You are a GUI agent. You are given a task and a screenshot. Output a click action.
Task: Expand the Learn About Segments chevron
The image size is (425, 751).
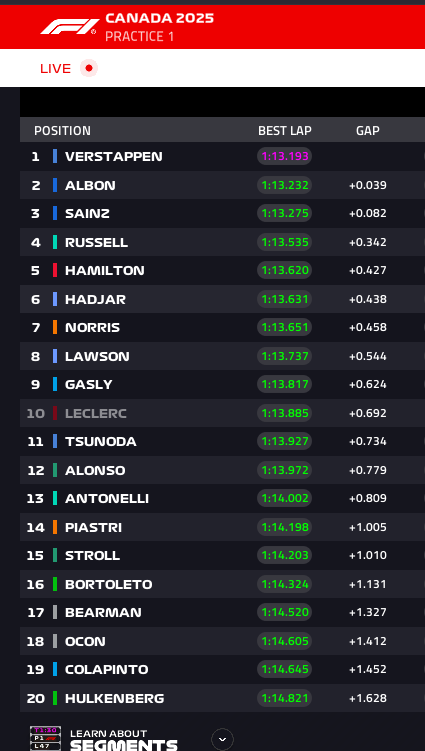pos(222,740)
